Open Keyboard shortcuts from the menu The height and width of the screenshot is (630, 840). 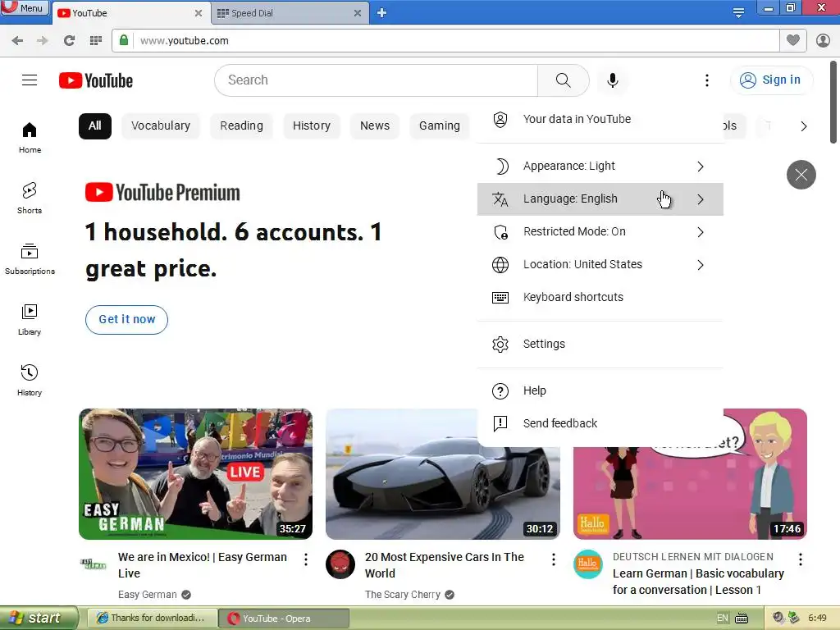point(600,297)
